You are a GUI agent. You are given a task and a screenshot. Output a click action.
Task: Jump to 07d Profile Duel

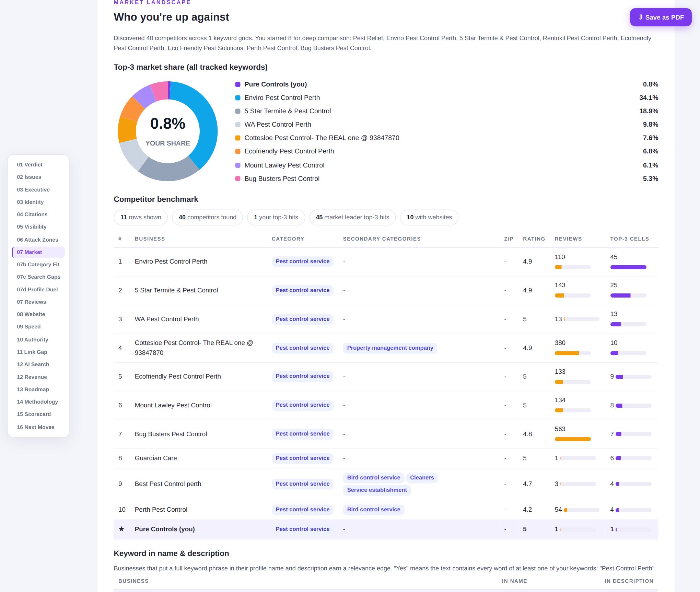(x=37, y=290)
